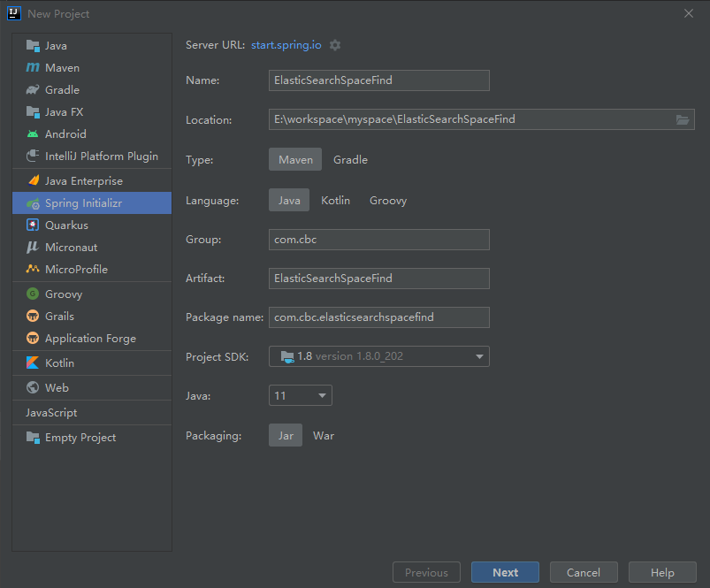Open server URL settings gear
The height and width of the screenshot is (588, 710).
(x=335, y=45)
